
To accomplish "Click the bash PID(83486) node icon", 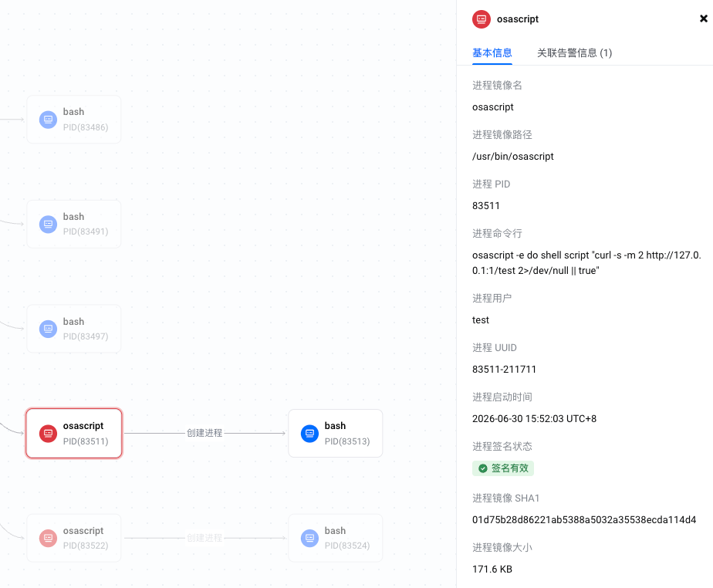I will coord(48,120).
